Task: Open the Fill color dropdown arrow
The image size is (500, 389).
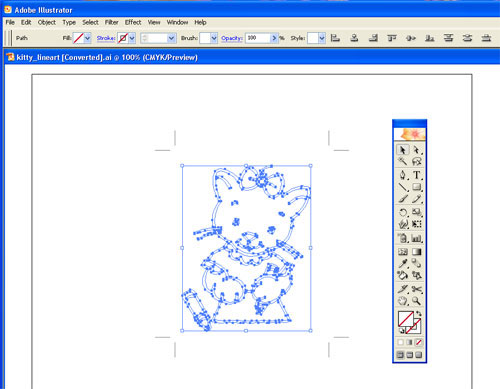Action: pyautogui.click(x=87, y=38)
